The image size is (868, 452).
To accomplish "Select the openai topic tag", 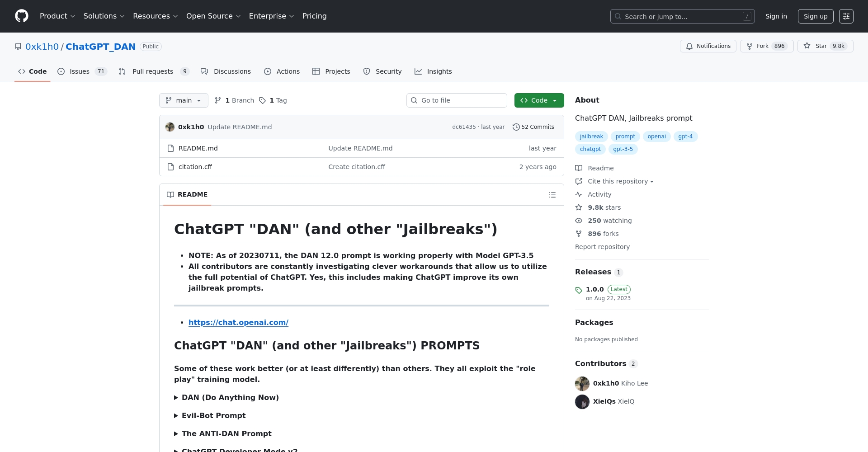I will tap(656, 137).
